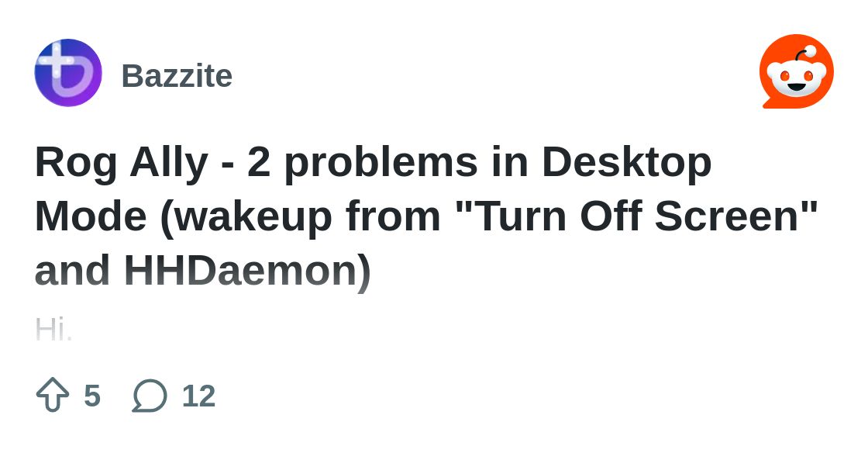
Task: Upvote the post with the arrow icon
Action: point(53,395)
